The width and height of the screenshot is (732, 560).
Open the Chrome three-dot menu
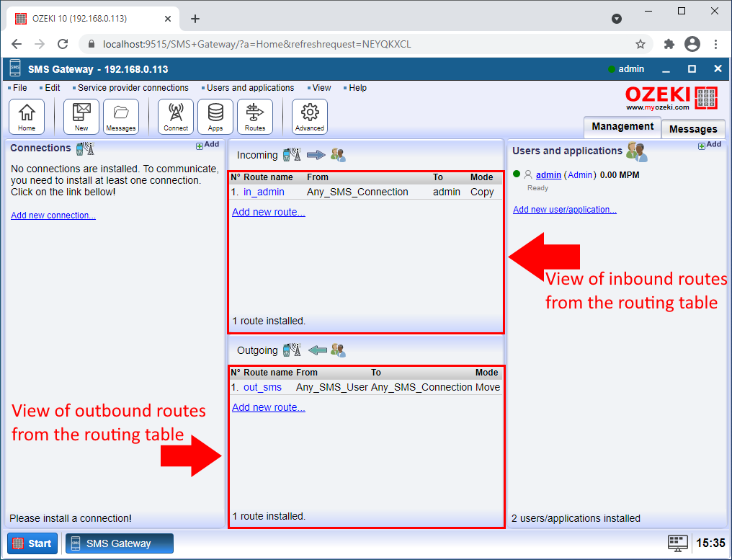click(x=715, y=44)
